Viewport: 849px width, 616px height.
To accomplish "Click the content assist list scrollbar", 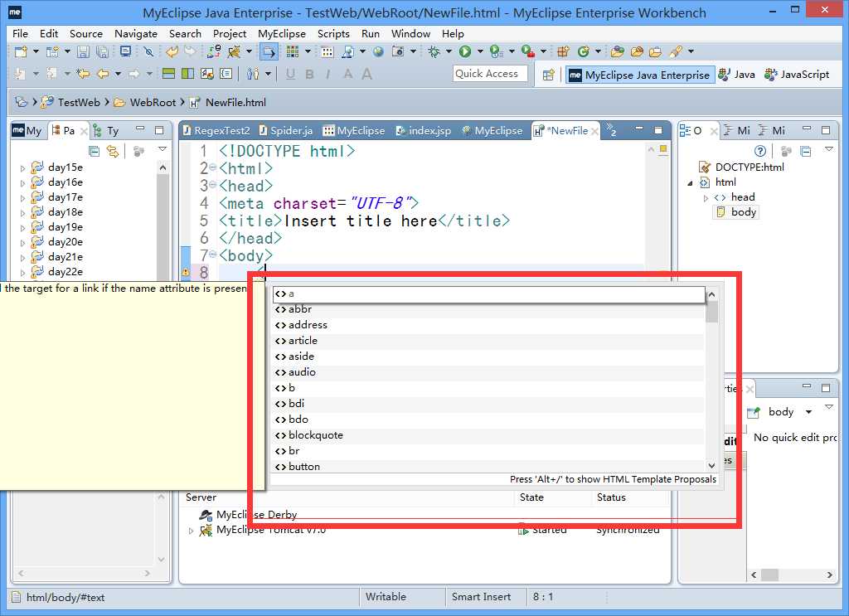I will point(711,311).
